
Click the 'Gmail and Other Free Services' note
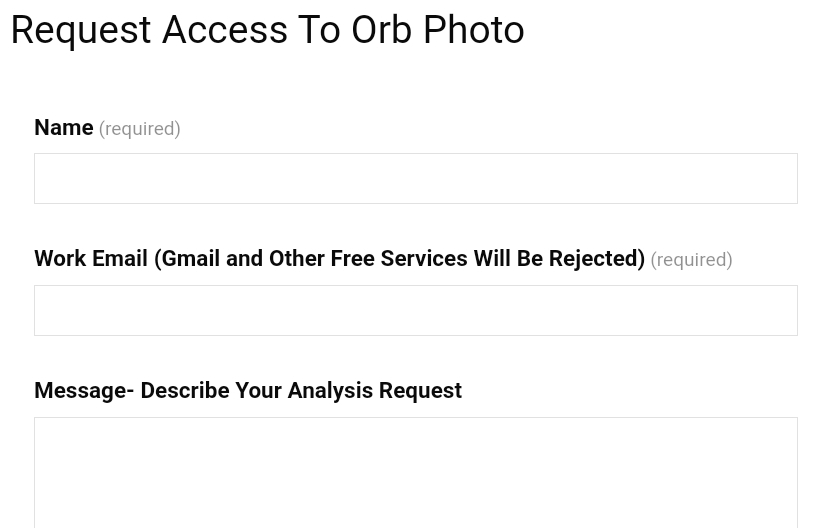click(314, 259)
